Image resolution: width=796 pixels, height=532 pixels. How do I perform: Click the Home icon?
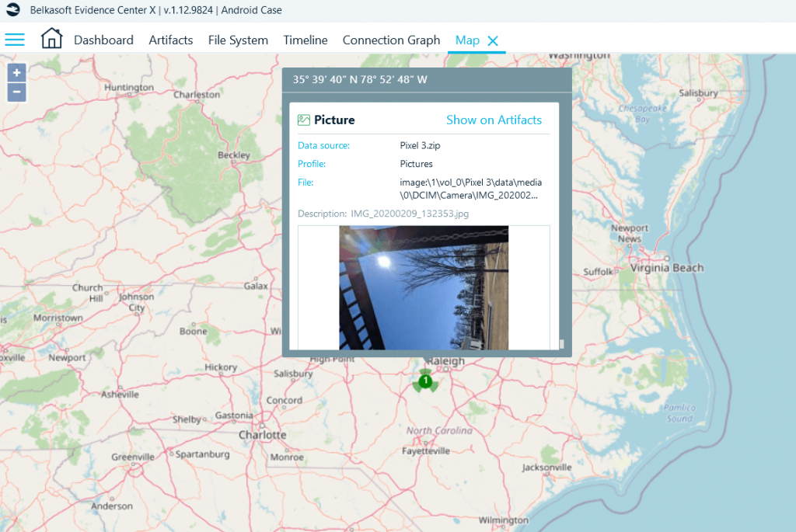[x=51, y=37]
